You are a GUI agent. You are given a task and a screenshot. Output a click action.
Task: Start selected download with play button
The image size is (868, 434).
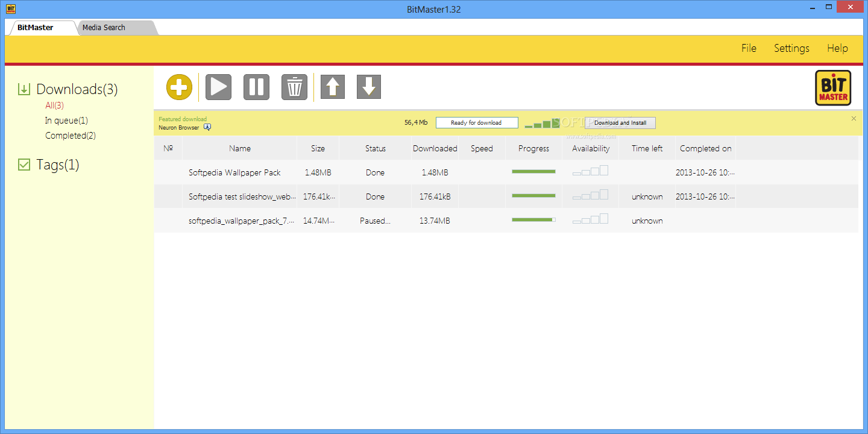click(x=218, y=87)
